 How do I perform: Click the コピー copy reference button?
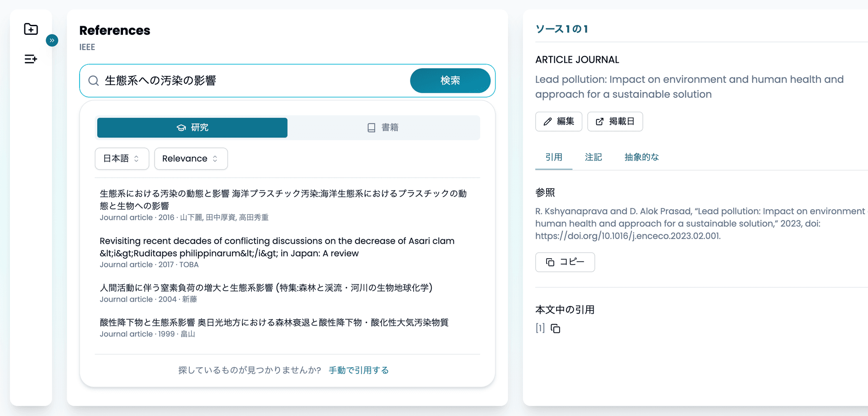point(565,262)
